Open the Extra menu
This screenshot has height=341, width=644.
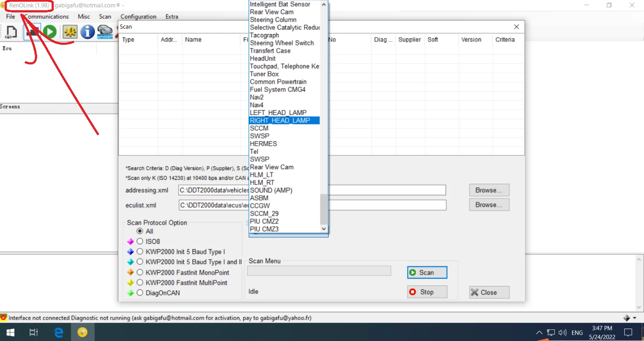tap(172, 17)
